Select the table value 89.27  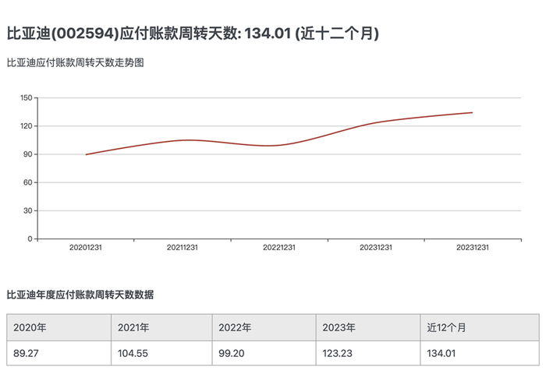pyautogui.click(x=26, y=353)
